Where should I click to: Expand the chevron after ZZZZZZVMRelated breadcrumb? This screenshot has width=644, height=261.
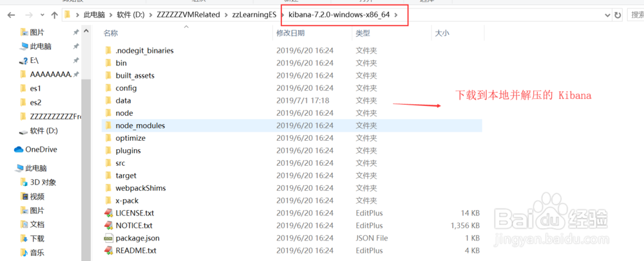pos(226,15)
